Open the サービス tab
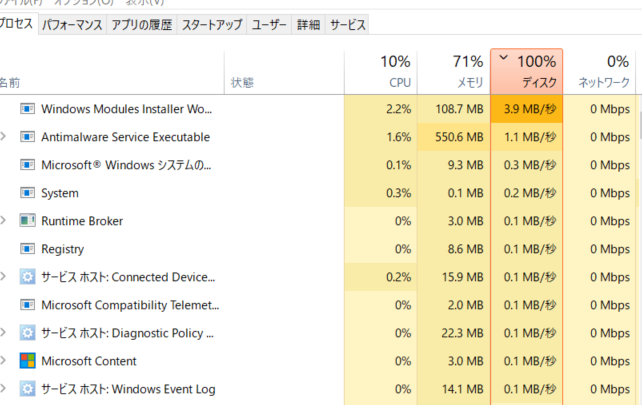 tap(347, 25)
